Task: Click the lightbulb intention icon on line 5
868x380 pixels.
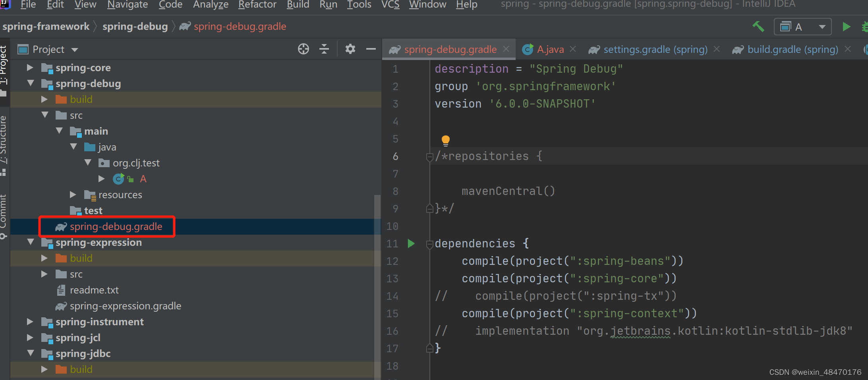Action: click(446, 140)
